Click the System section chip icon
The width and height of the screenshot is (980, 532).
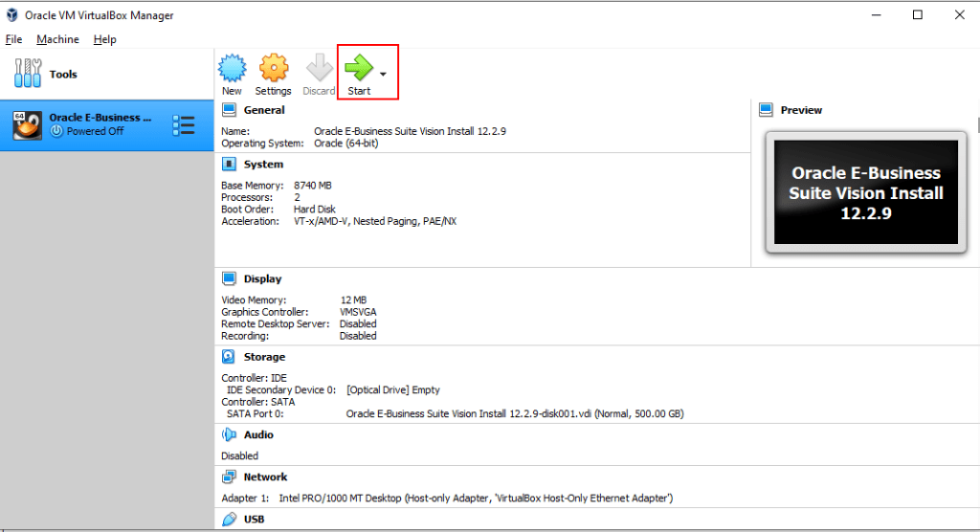tap(230, 164)
